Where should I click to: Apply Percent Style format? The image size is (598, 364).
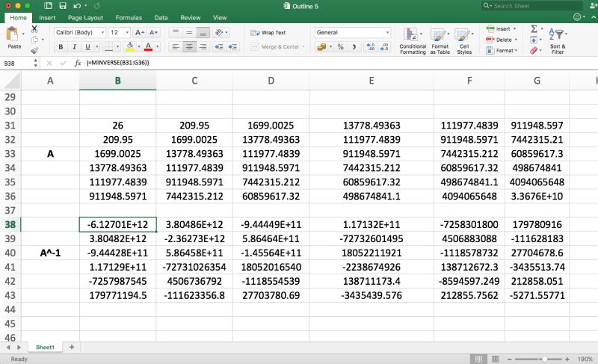(341, 47)
